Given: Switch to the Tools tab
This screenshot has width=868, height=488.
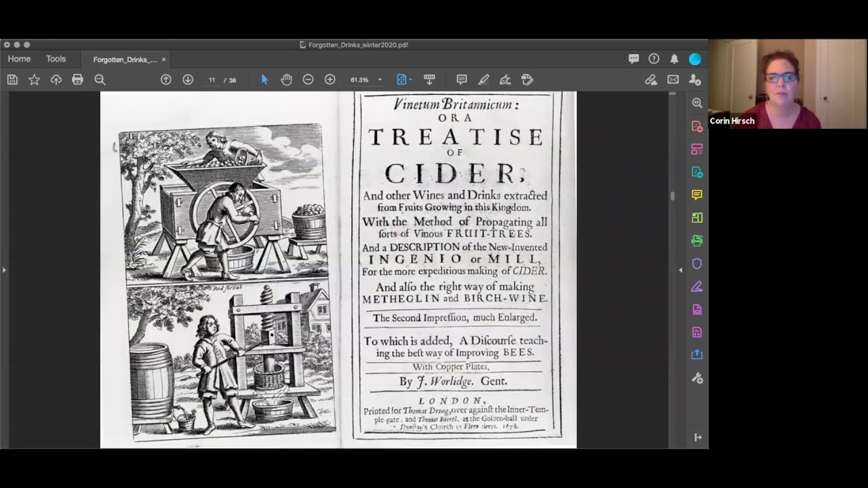Looking at the screenshot, I should tap(56, 59).
